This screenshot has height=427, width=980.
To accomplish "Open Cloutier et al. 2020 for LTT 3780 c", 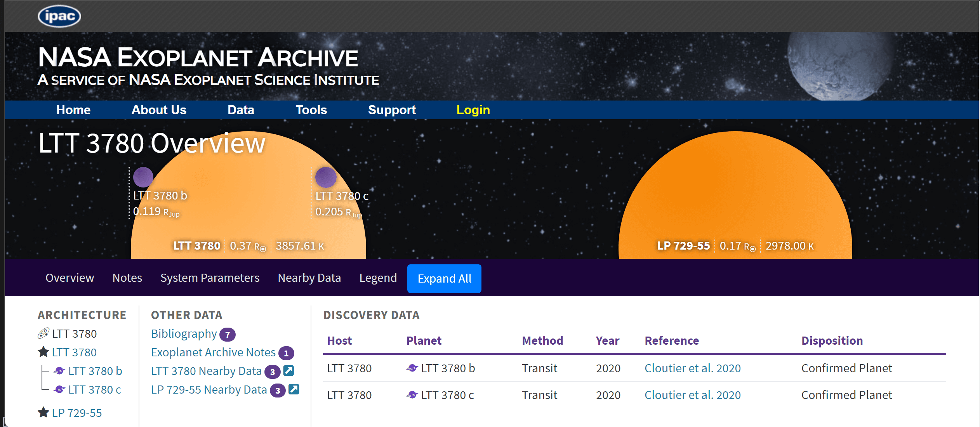I will [x=693, y=395].
